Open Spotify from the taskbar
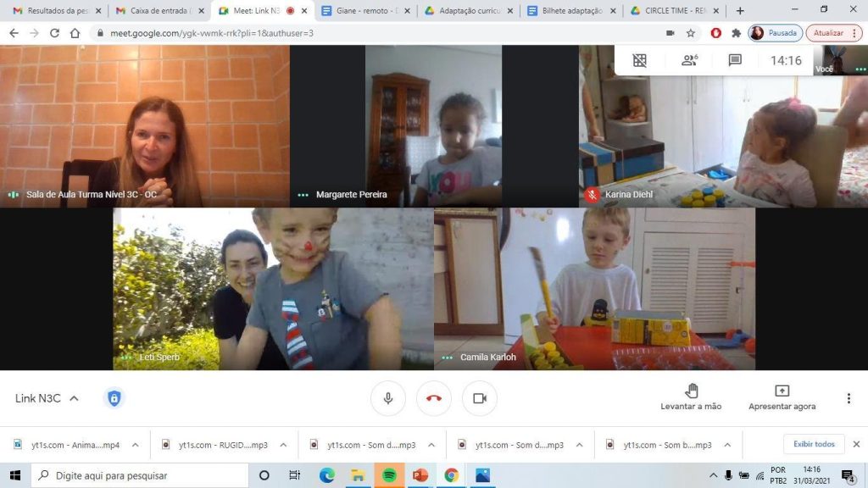The width and height of the screenshot is (868, 488). 389,475
